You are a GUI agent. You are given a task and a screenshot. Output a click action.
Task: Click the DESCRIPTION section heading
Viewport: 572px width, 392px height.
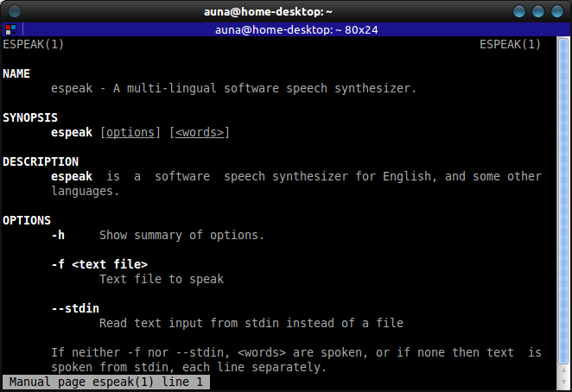[41, 162]
